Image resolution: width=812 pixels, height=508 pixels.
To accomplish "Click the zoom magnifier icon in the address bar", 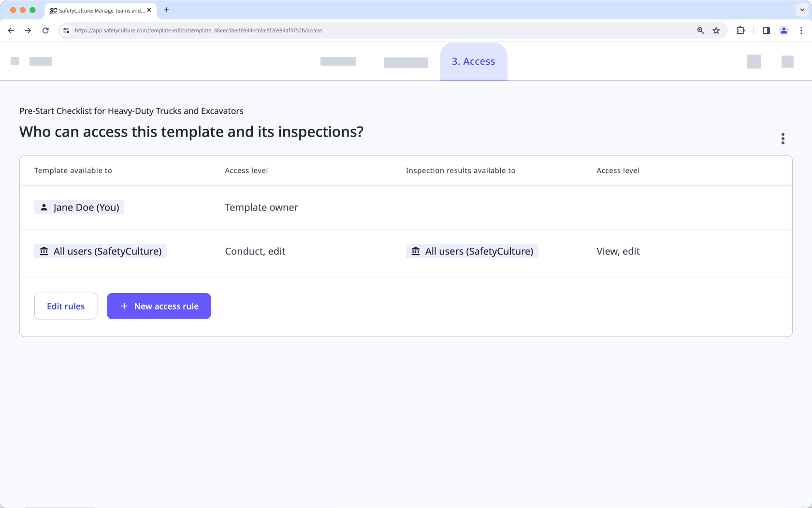I will pos(700,30).
